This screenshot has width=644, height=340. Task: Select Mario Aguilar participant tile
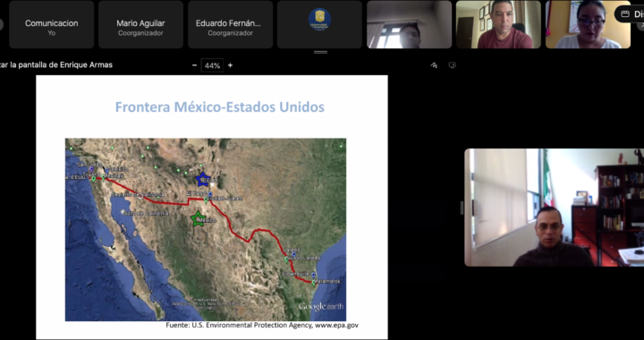(140, 25)
